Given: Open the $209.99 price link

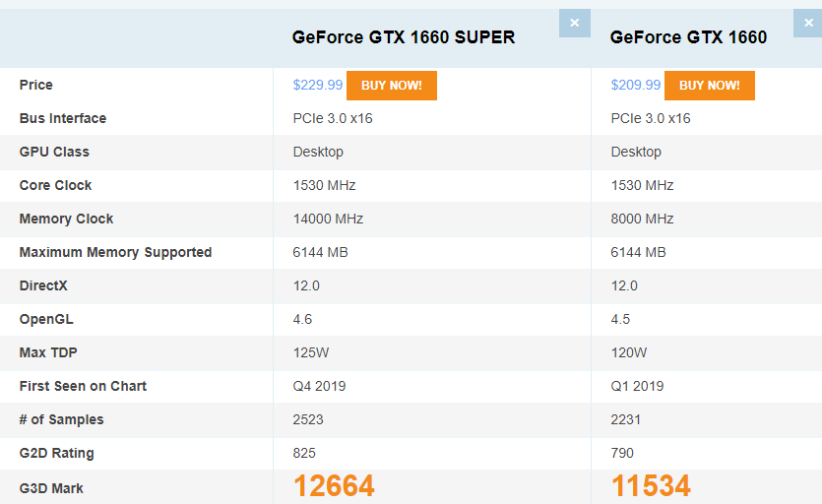Looking at the screenshot, I should point(636,86).
